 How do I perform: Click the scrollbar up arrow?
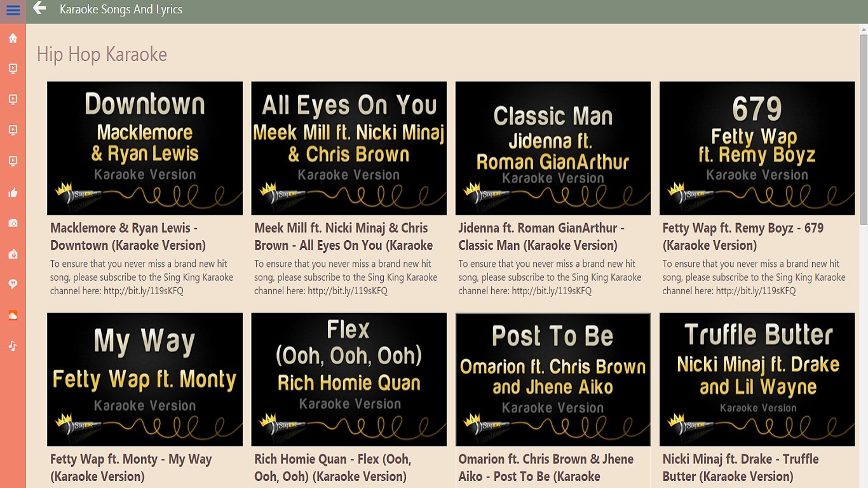(864, 29)
